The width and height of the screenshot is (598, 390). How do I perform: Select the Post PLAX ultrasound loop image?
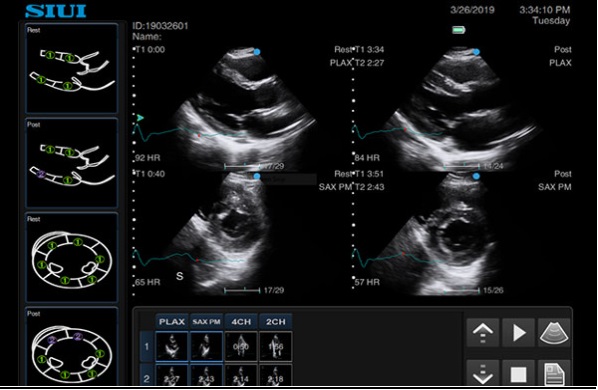point(463,109)
